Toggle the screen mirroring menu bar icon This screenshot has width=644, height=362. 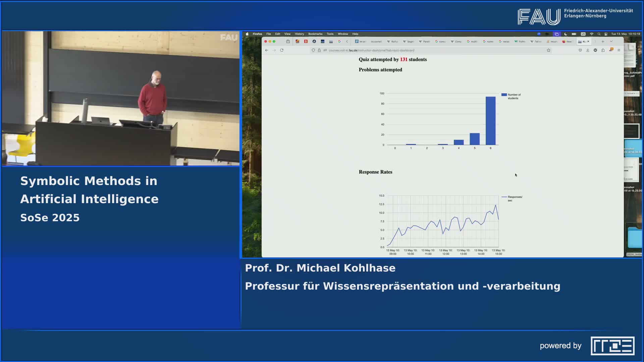pos(556,34)
